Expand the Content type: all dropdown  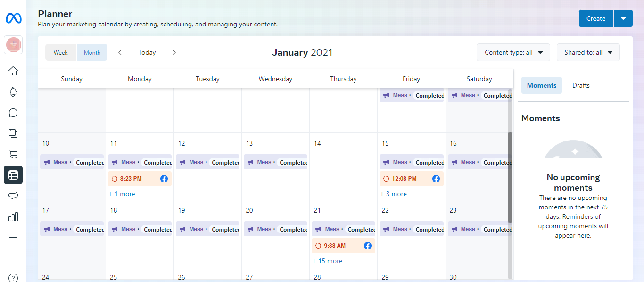(x=513, y=52)
